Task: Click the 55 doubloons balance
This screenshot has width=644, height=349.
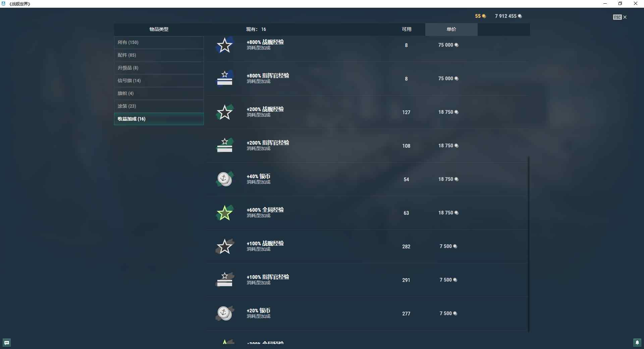Action: point(478,16)
